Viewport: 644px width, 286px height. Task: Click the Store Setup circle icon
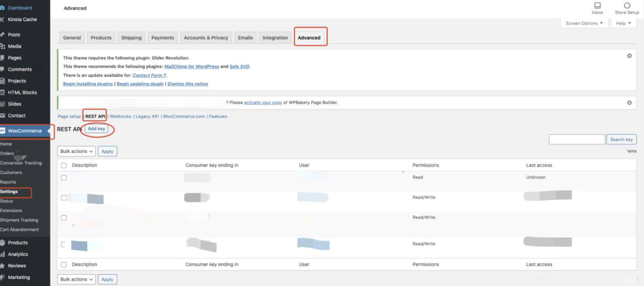[x=627, y=6]
